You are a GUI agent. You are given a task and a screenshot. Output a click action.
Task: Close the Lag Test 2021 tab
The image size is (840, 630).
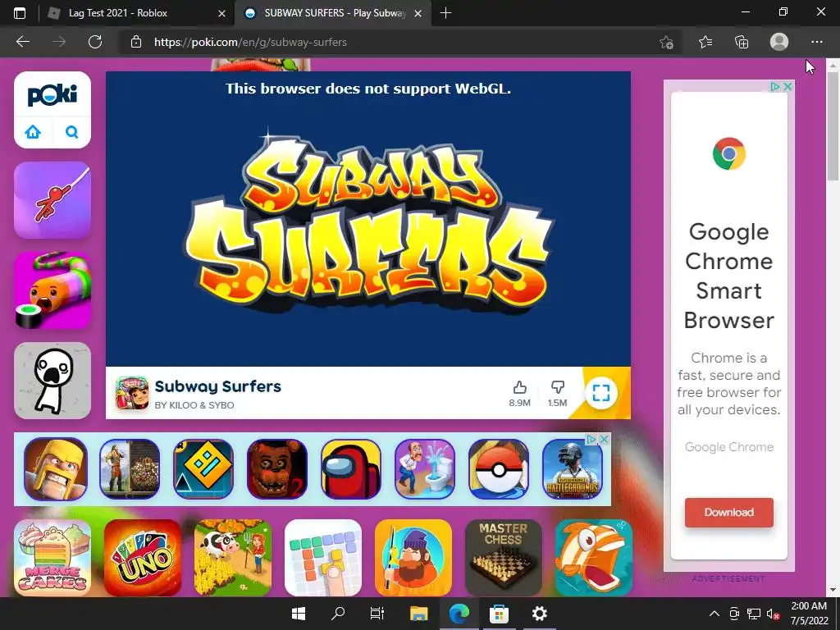pyautogui.click(x=221, y=13)
